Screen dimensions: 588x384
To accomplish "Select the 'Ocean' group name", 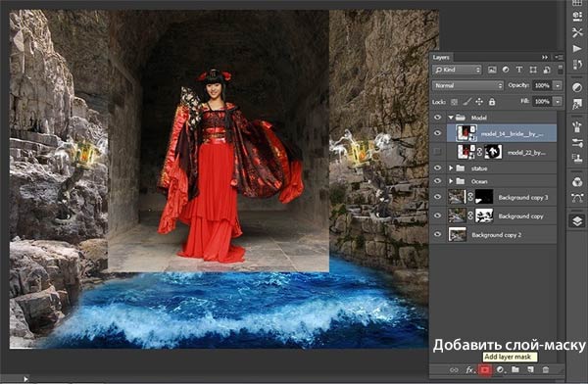I will coord(479,181).
